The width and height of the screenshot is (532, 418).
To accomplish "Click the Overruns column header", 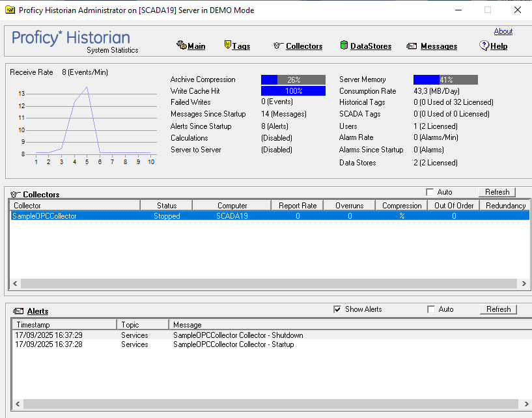I will point(350,206).
